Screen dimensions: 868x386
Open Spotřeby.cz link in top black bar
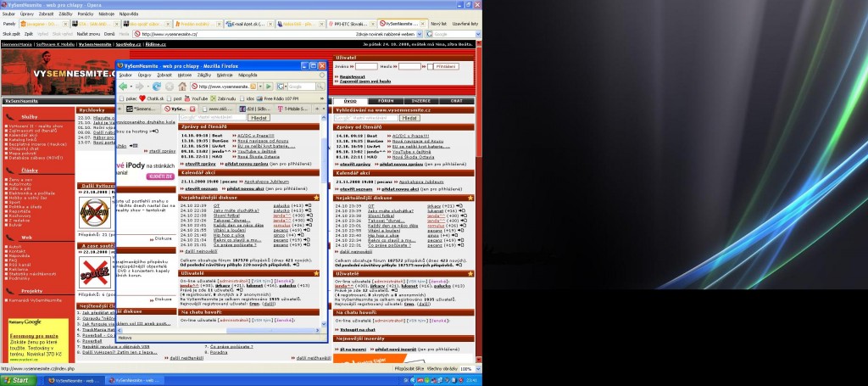pos(128,44)
